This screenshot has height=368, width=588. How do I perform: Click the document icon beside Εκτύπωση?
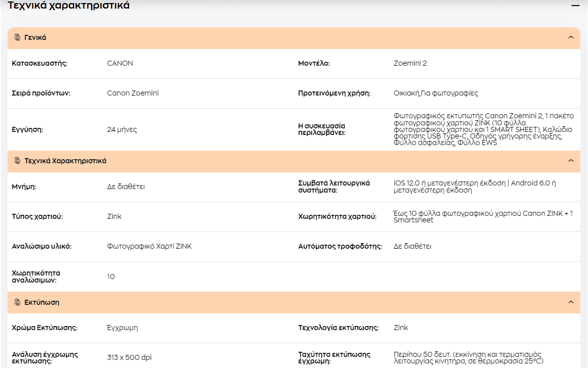tap(17, 302)
